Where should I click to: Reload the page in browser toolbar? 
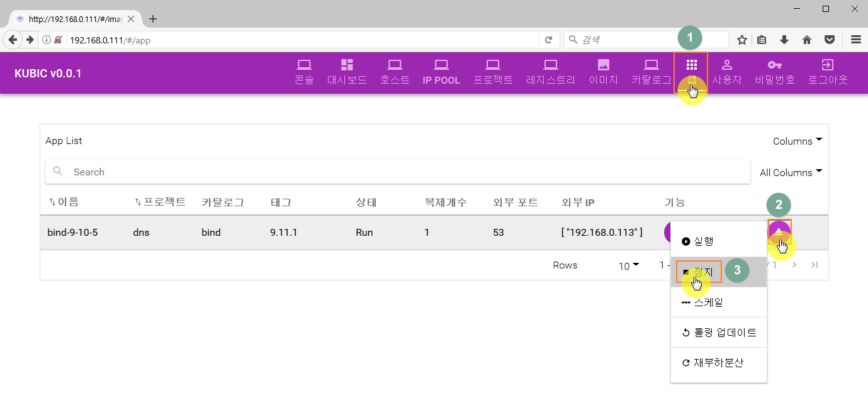pyautogui.click(x=548, y=40)
